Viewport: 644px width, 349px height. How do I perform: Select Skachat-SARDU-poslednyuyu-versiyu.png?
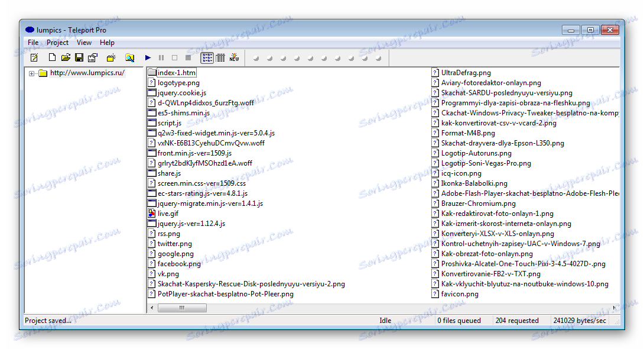[x=507, y=93]
